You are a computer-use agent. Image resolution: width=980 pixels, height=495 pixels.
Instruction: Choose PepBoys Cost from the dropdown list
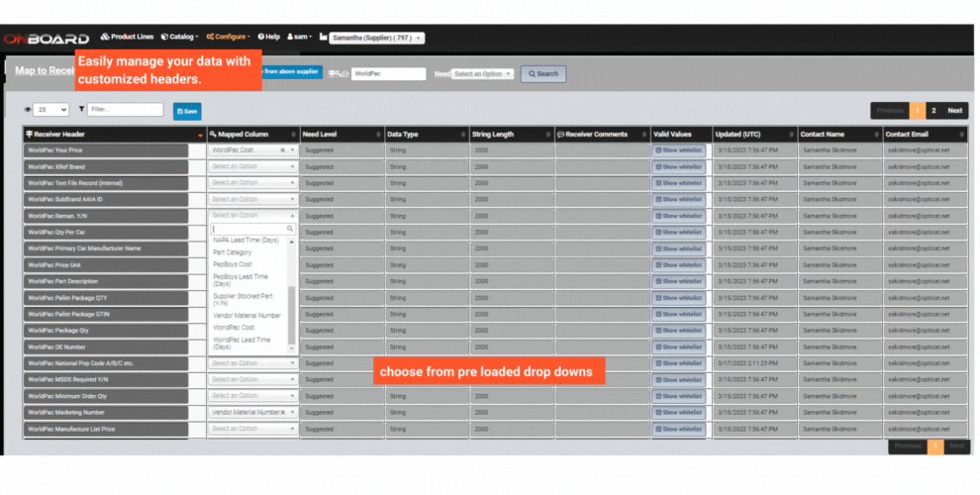point(233,264)
